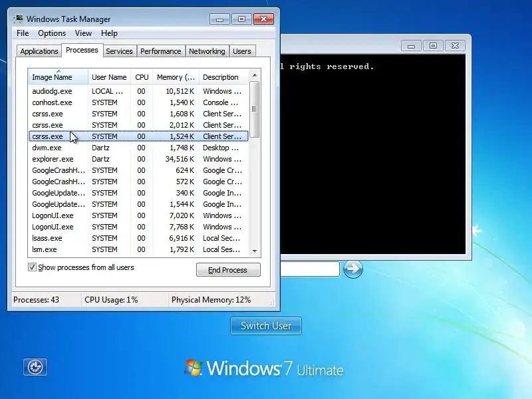Viewport: 532px width, 399px height.
Task: Select LogonUI.exe using 7,768 K memory
Action: pyautogui.click(x=139, y=227)
